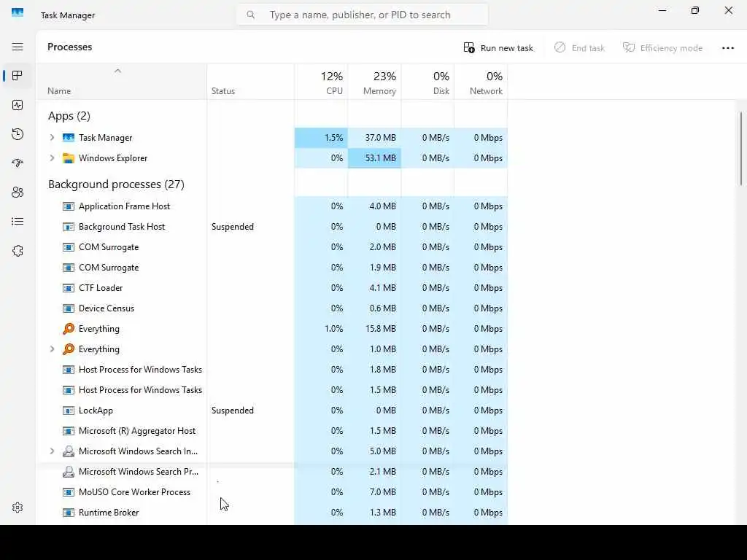Open the Users page icon
This screenshot has height=560, width=747.
point(18,192)
